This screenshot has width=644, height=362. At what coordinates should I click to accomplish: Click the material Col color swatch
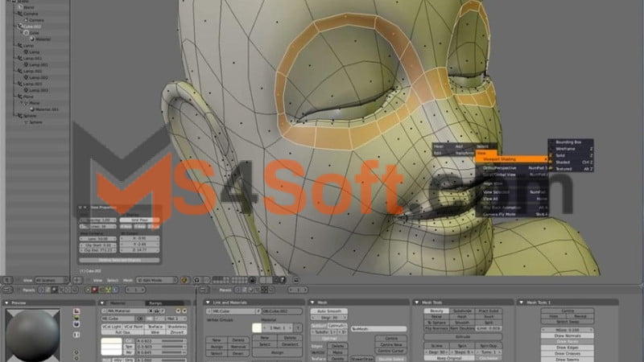click(x=111, y=342)
